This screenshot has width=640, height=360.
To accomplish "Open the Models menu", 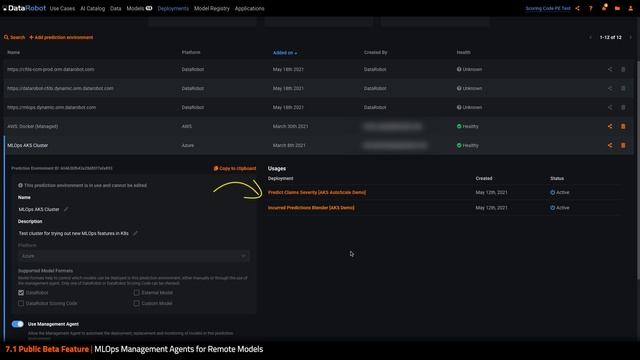I will pos(139,8).
